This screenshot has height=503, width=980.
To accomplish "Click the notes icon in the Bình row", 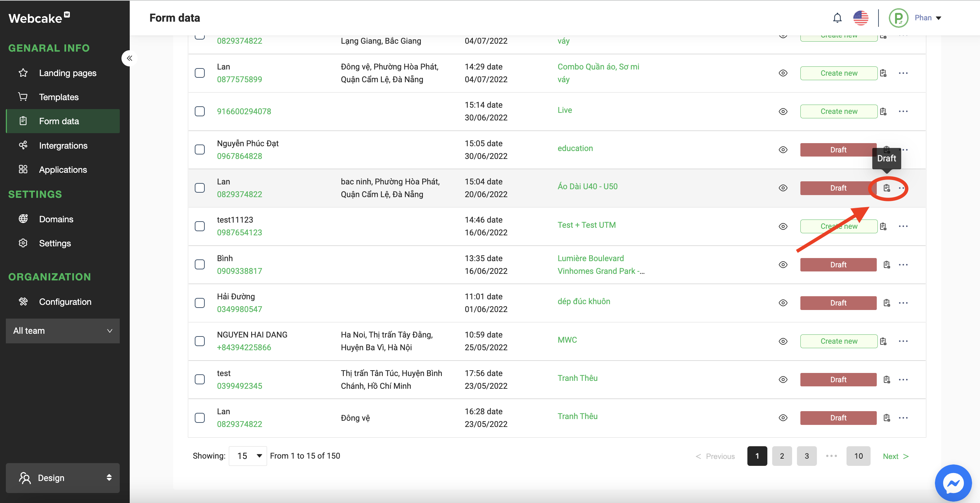I will (887, 265).
